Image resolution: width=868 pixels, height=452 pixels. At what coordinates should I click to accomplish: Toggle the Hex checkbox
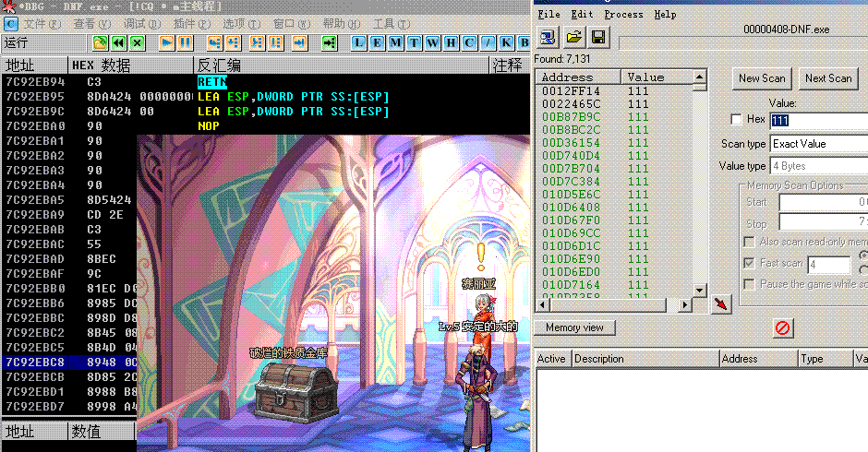[x=736, y=120]
